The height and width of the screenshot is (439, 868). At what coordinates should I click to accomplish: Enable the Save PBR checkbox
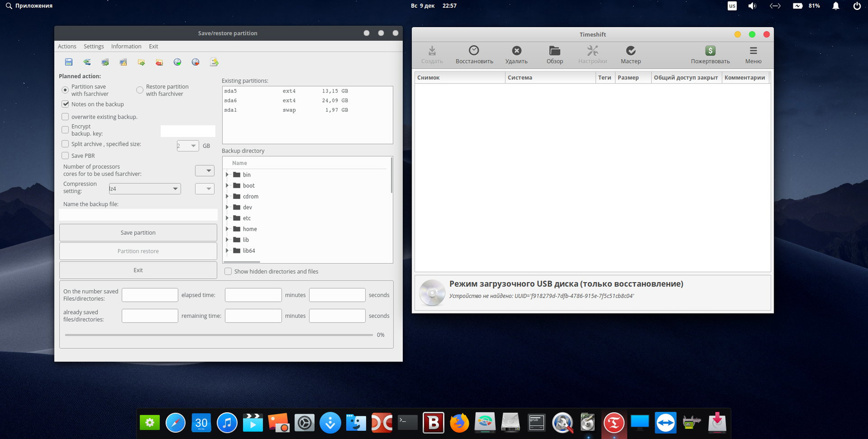(x=65, y=156)
